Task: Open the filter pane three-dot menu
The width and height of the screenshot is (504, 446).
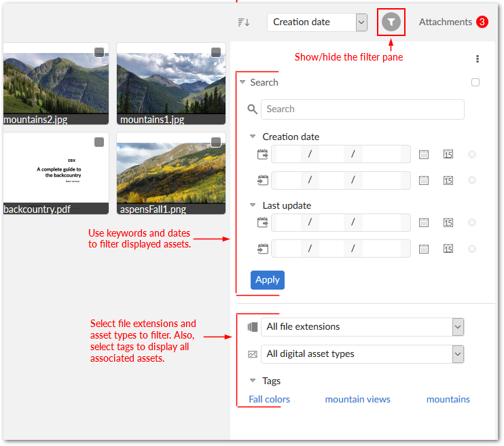Action: (478, 58)
